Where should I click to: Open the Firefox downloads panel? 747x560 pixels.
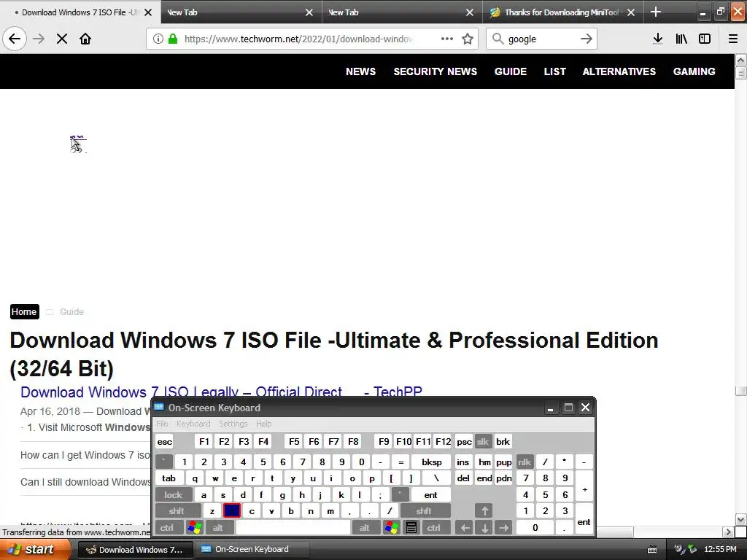point(657,39)
